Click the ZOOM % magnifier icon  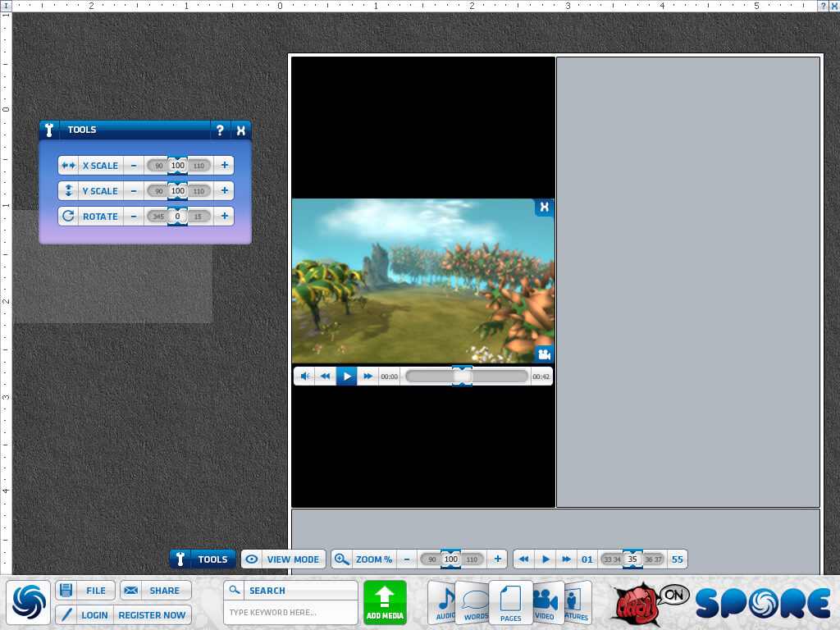(x=341, y=559)
